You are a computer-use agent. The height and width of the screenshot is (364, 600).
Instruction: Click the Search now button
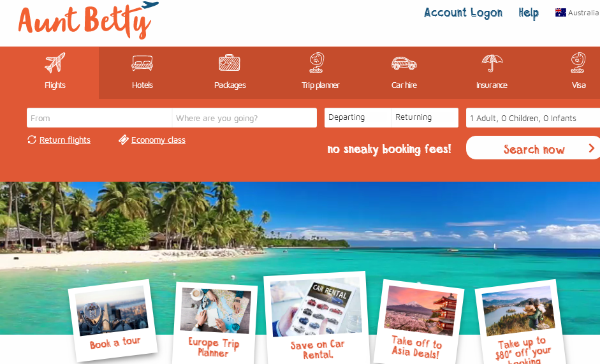coord(533,148)
